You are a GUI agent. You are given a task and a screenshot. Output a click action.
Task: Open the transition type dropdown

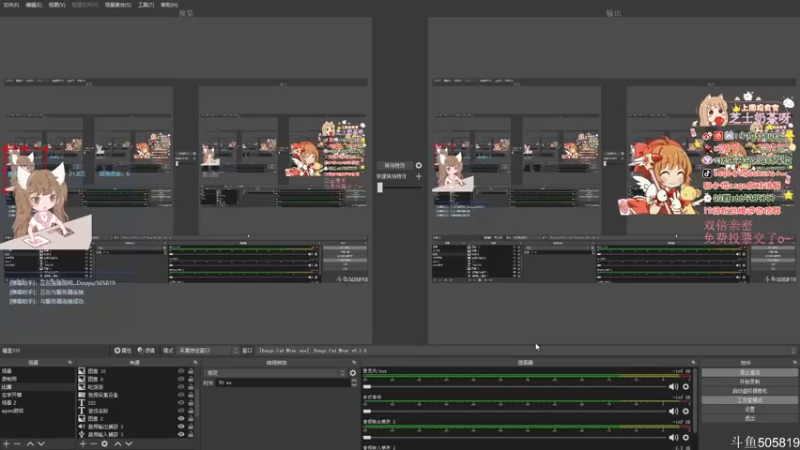(x=275, y=373)
